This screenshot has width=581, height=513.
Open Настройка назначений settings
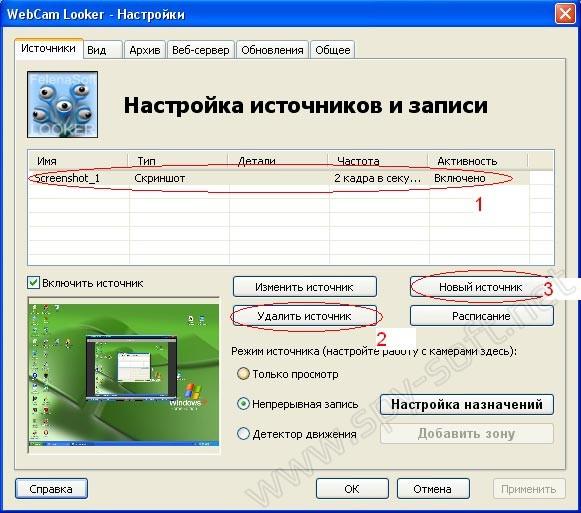click(467, 404)
